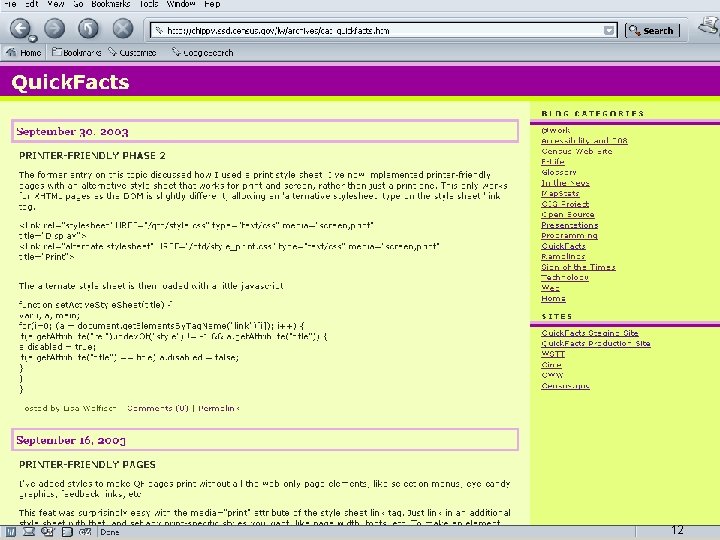Image resolution: width=720 pixels, height=540 pixels.
Task: Open the Bookmarks folder in the personal toolbar
Action: tap(77, 53)
